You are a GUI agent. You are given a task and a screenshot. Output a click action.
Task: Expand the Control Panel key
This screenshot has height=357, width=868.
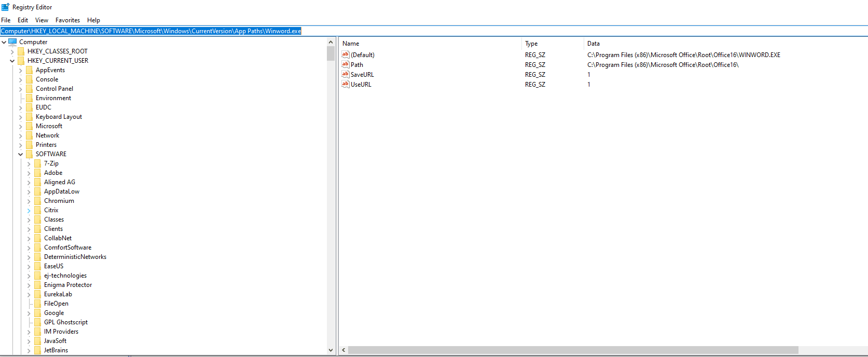click(x=21, y=89)
